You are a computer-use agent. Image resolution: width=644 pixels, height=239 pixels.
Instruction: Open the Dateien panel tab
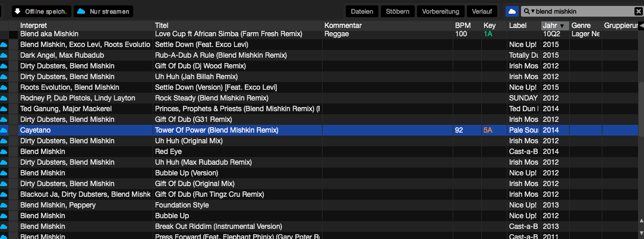point(362,11)
